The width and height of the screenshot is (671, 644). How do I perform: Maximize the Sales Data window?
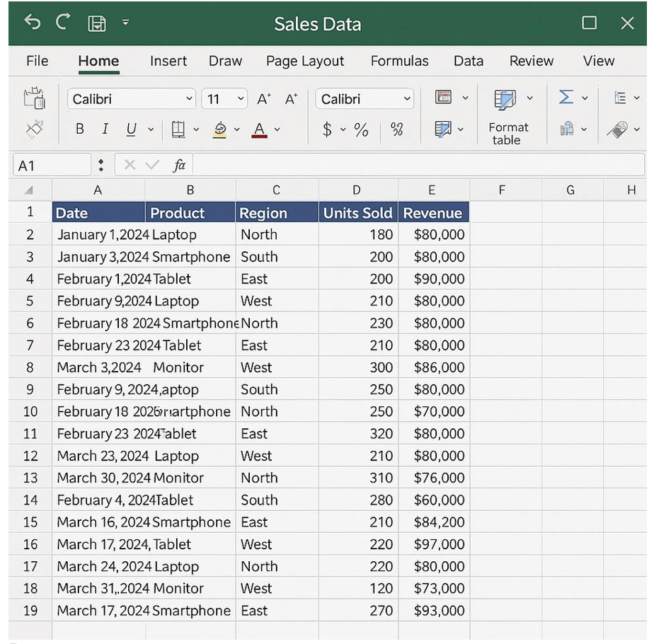(x=590, y=23)
